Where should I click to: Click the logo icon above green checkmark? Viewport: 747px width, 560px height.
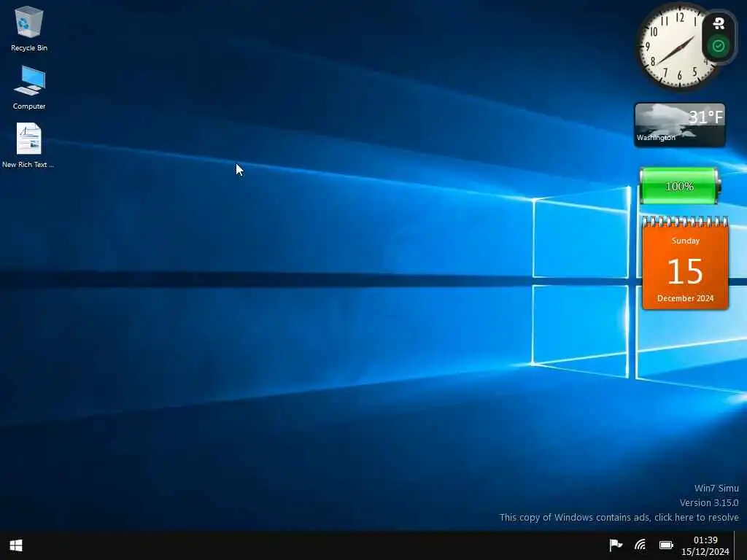(719, 23)
